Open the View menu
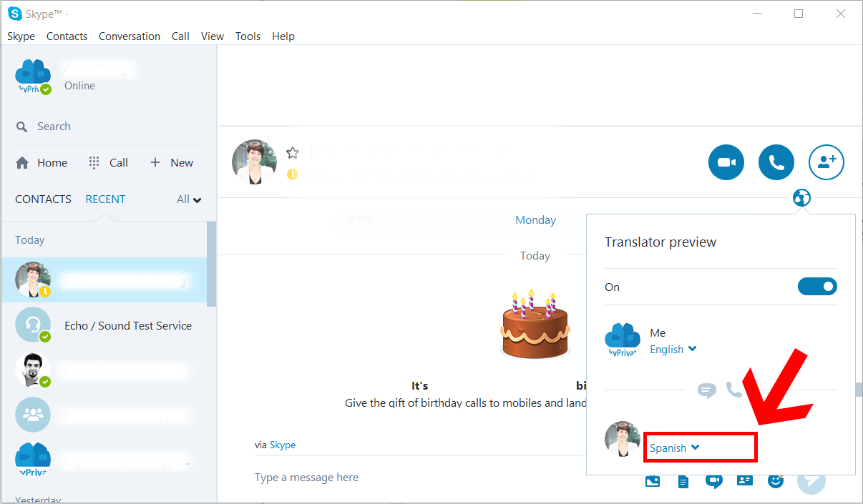The image size is (863, 504). coord(213,36)
